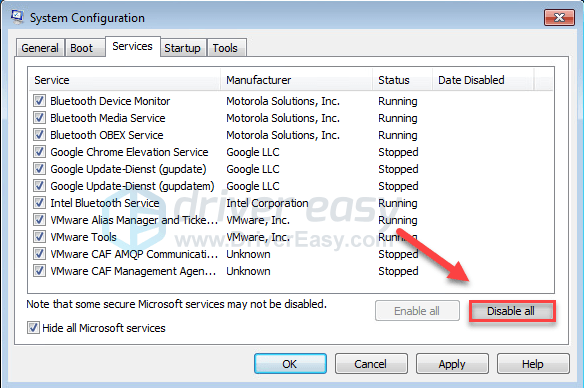Select the Bluetooth Device Monitor row name
Viewport: 584px width, 388px height.
[x=110, y=101]
